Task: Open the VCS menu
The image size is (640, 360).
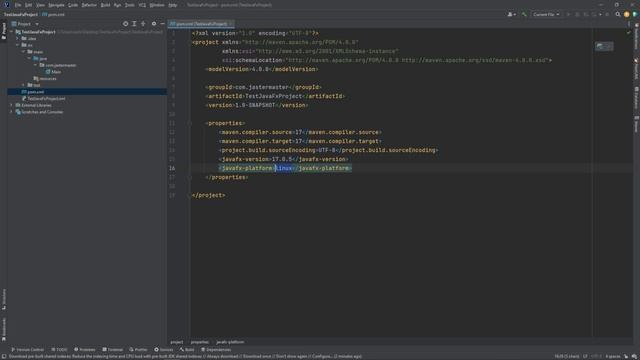Action: (142, 5)
